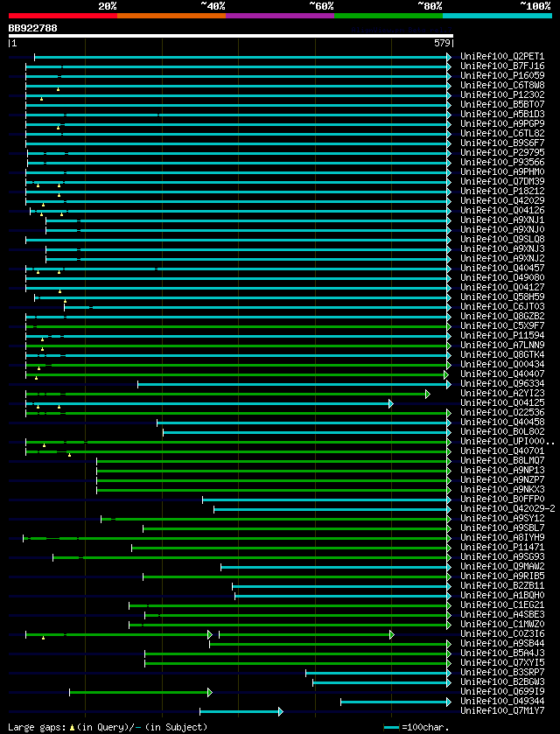
Task: Click yellow gap marker under C6T8W8 bar
Action: pyautogui.click(x=58, y=89)
